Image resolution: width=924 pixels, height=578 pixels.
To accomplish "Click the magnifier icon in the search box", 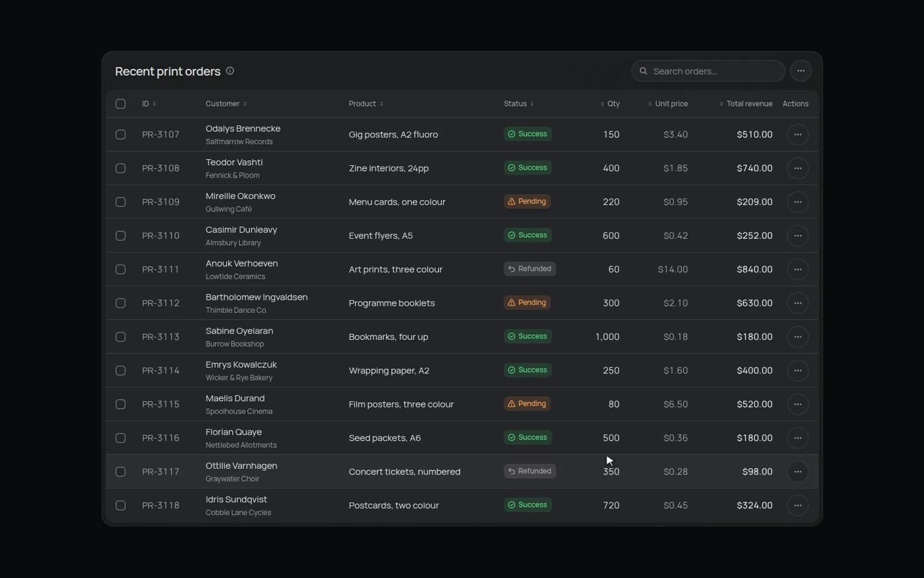I will [x=643, y=71].
